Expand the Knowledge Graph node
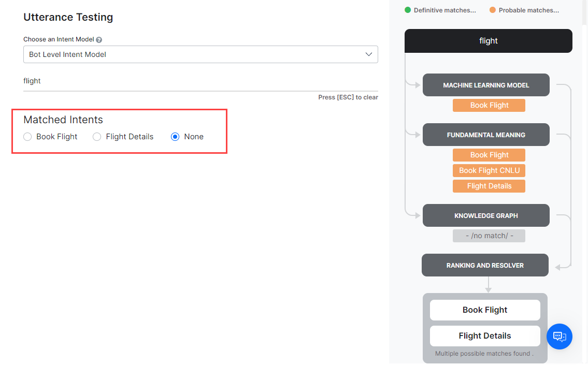This screenshot has height=365, width=588. [486, 215]
